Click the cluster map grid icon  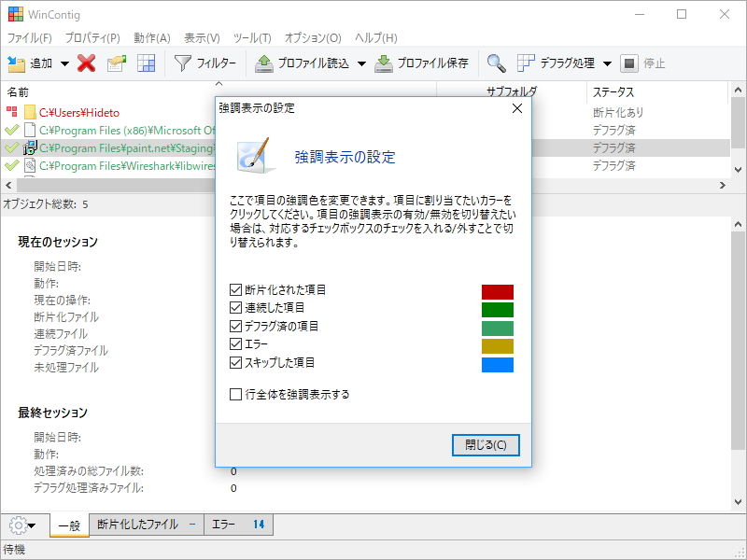(x=147, y=63)
